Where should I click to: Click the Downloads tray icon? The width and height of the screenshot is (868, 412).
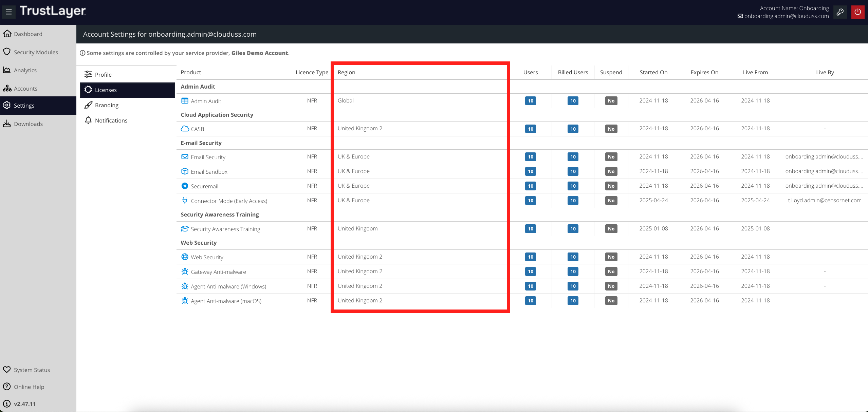(x=7, y=124)
